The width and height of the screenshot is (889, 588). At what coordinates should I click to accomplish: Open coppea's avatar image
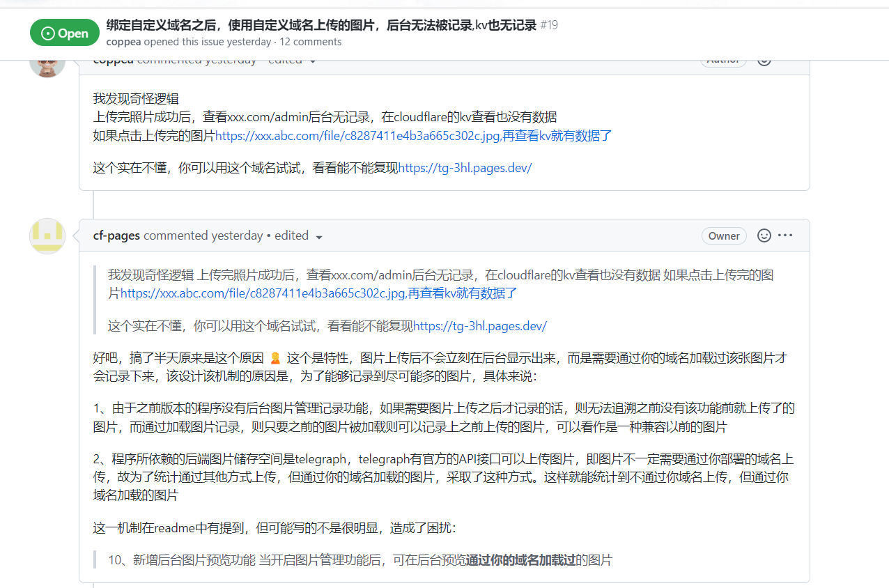pyautogui.click(x=47, y=63)
